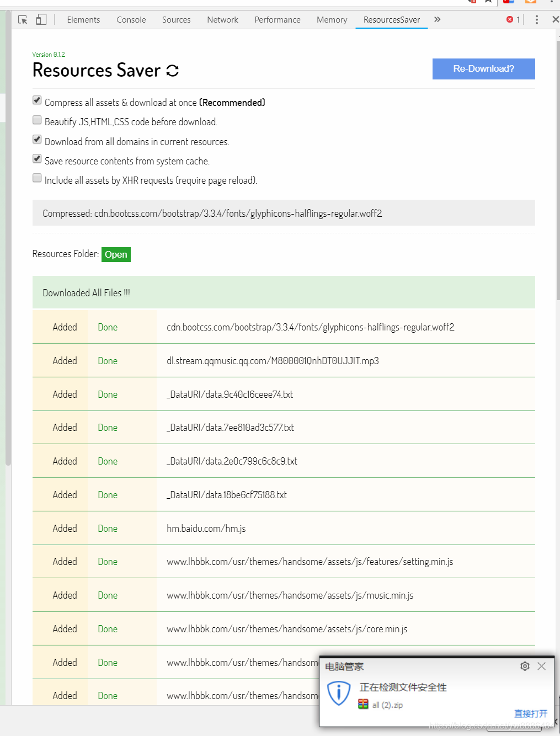Click the blocked popup indicator in address bar
Viewport: 560px width, 736px height.
pos(473,2)
